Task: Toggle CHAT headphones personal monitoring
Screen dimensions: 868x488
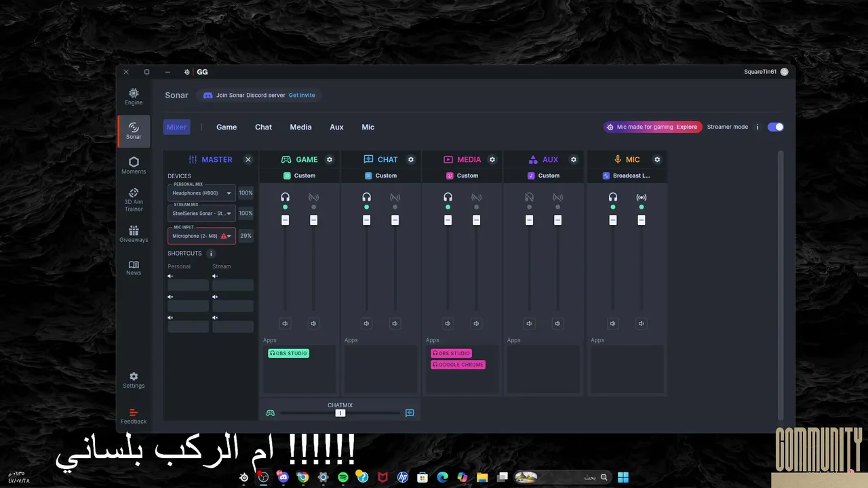Action: pyautogui.click(x=366, y=197)
